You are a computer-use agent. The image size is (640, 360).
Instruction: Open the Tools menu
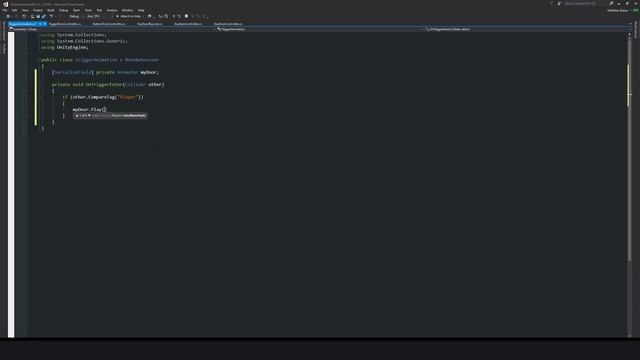[x=88, y=10]
